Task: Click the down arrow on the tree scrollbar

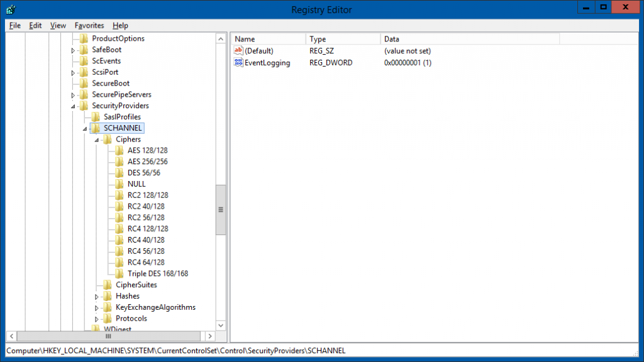Action: click(221, 325)
